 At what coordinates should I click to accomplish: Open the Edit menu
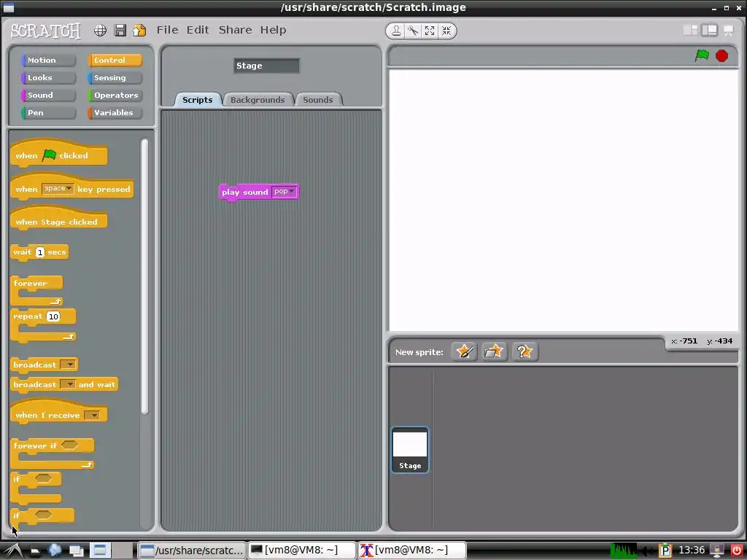[x=198, y=30]
